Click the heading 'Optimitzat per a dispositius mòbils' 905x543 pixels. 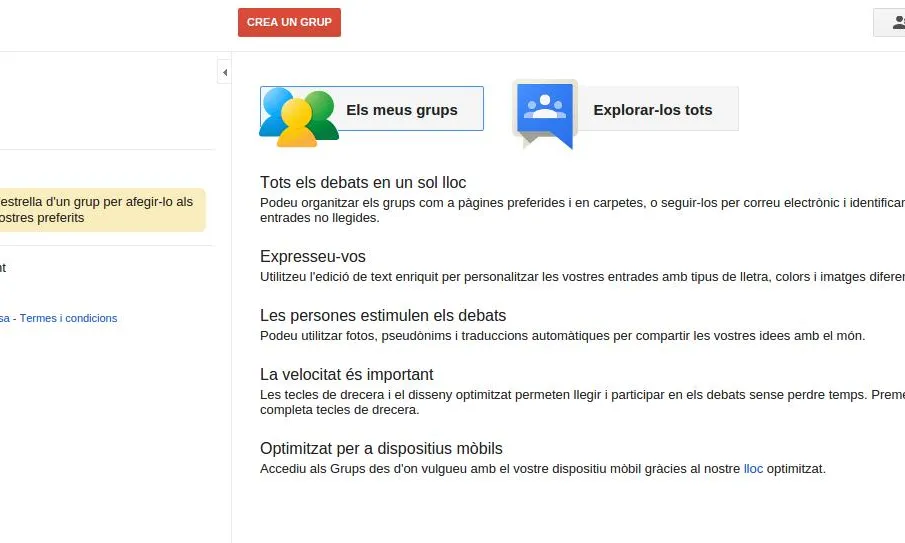tap(382, 448)
